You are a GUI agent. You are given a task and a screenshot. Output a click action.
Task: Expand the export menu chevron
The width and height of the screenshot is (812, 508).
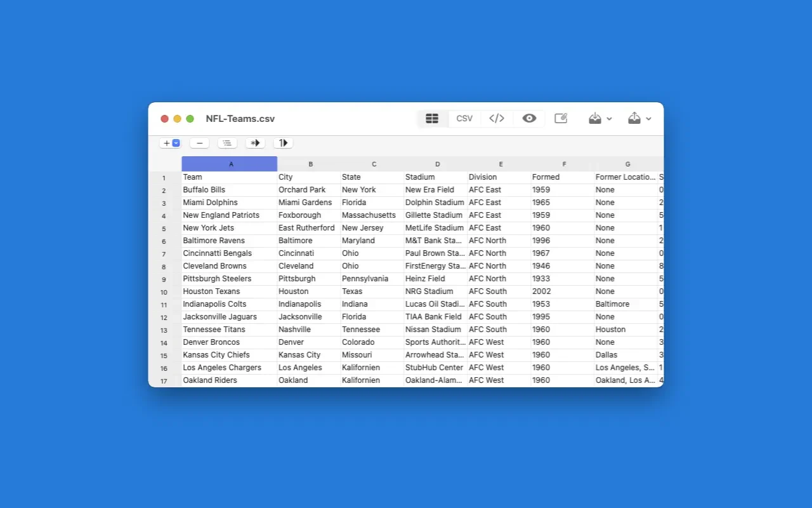click(649, 119)
